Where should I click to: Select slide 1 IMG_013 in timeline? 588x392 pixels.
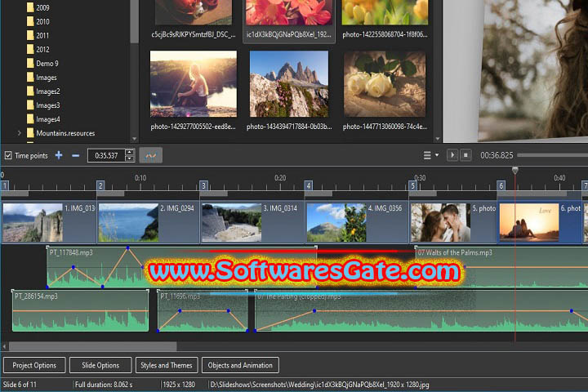(x=49, y=223)
